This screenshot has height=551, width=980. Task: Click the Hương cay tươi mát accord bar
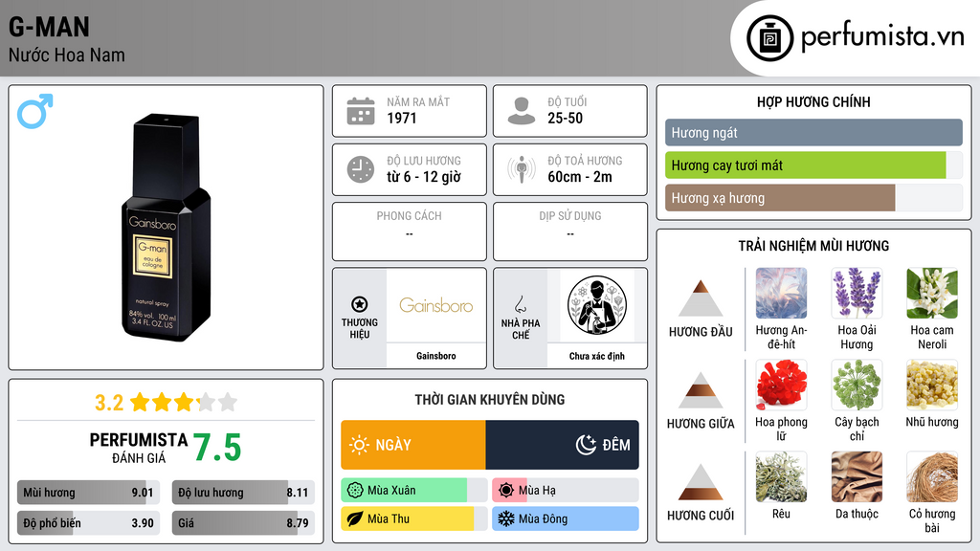tap(813, 165)
